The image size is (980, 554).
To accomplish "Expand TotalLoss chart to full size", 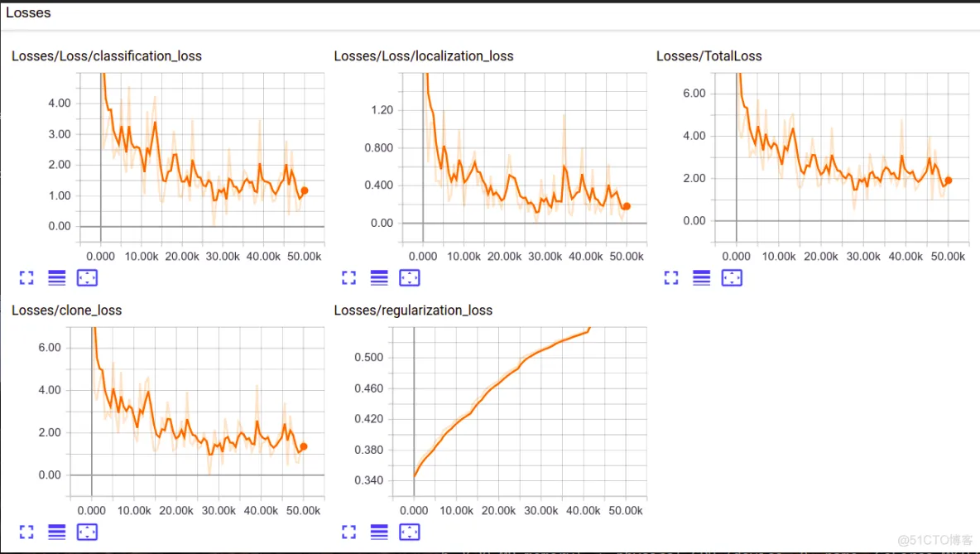I will pos(671,277).
